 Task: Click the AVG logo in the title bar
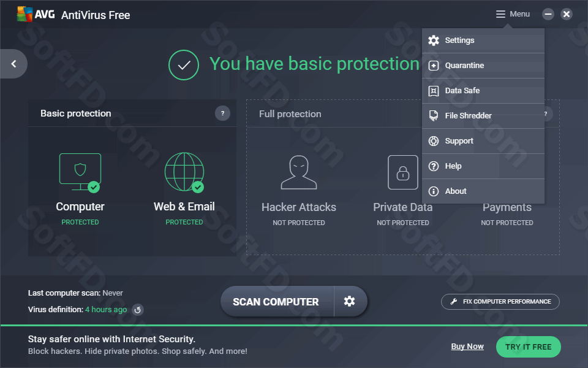36,14
